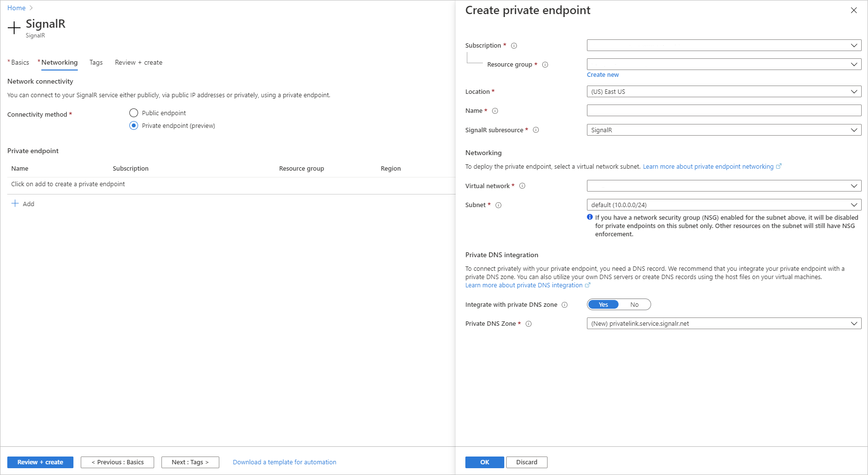The image size is (868, 475).
Task: Click the Subscription info icon
Action: pos(514,46)
